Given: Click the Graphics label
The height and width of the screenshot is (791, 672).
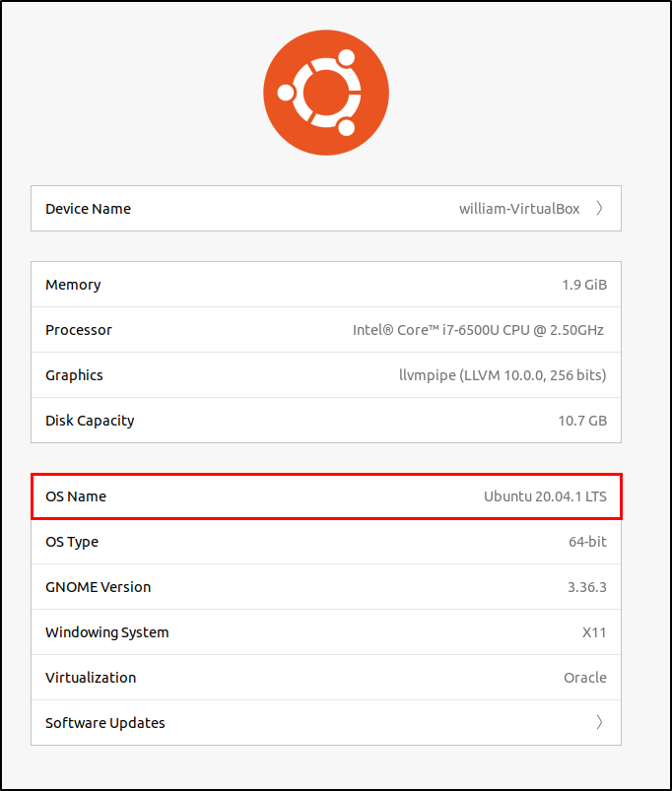Looking at the screenshot, I should [74, 375].
